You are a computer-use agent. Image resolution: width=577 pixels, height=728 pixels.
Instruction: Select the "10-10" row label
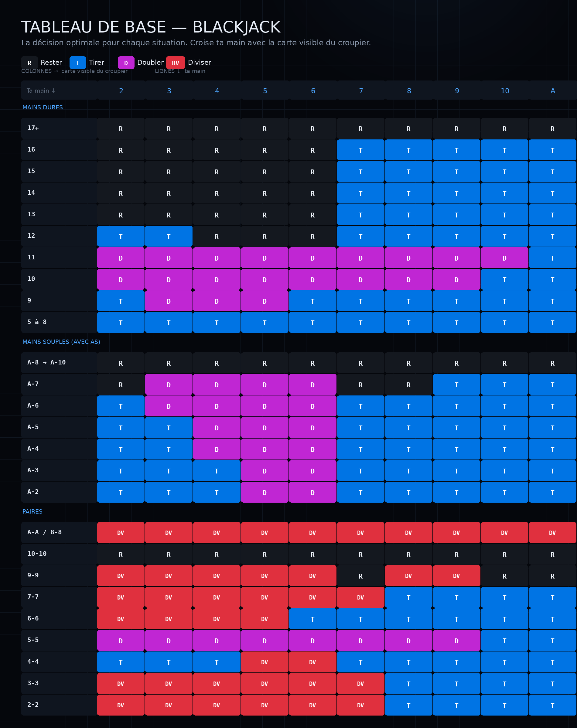[59, 554]
